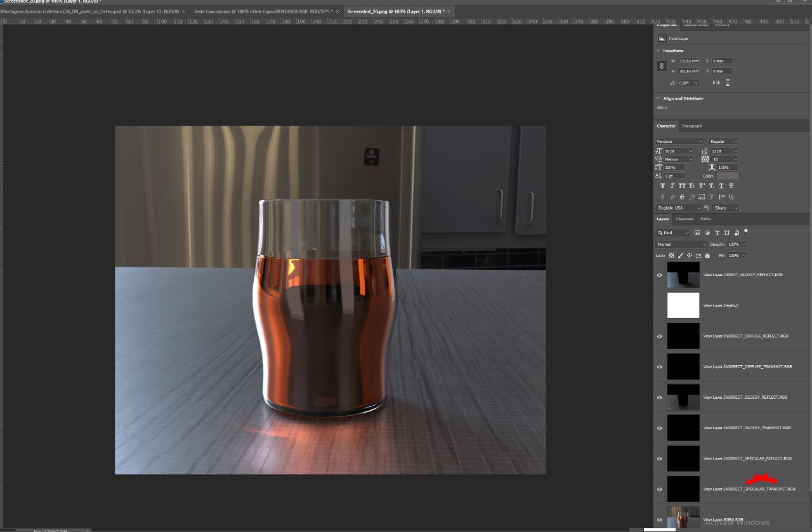Apply Underline style in Character panel
Screen dimensions: 812x532
(x=722, y=186)
